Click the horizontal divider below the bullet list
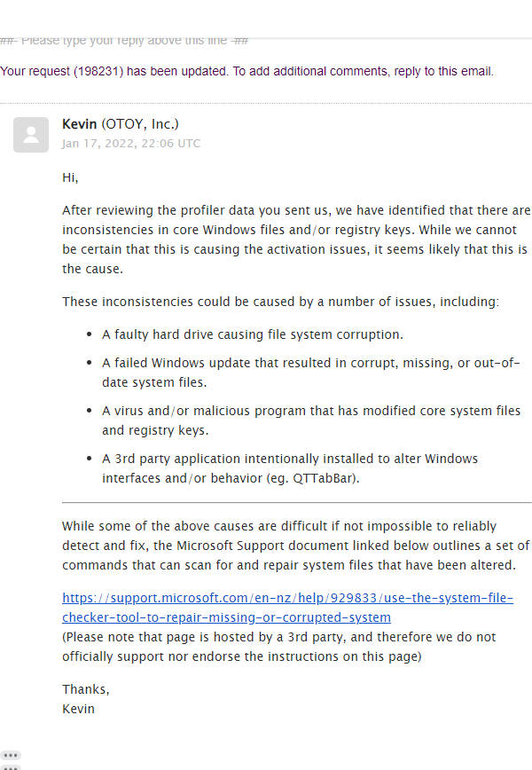This screenshot has height=770, width=532. click(296, 502)
